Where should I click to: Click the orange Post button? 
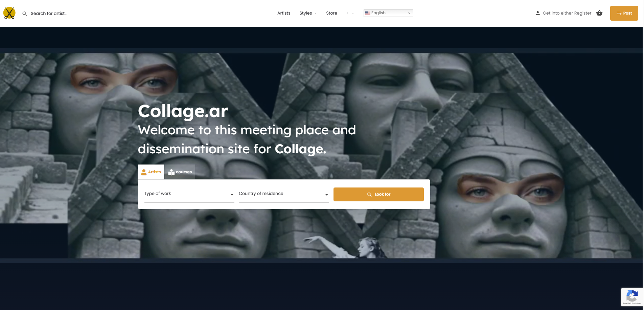tap(624, 13)
